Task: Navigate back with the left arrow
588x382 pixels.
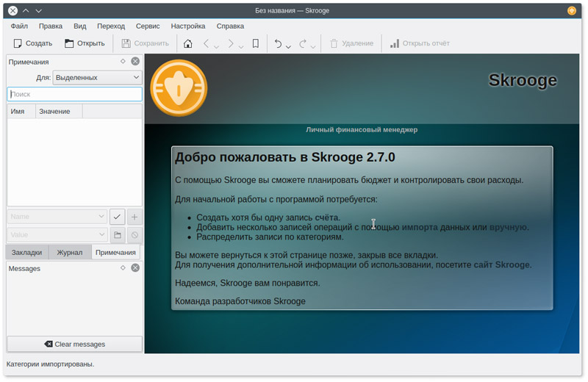Action: (x=206, y=43)
